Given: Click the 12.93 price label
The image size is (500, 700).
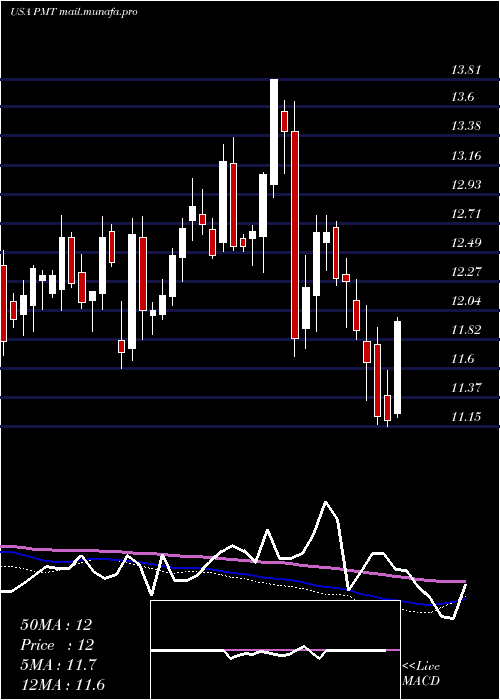Looking at the screenshot, I should pos(466,185).
